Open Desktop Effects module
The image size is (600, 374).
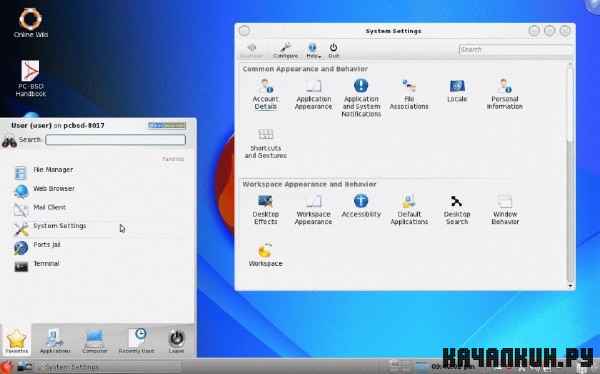click(266, 209)
